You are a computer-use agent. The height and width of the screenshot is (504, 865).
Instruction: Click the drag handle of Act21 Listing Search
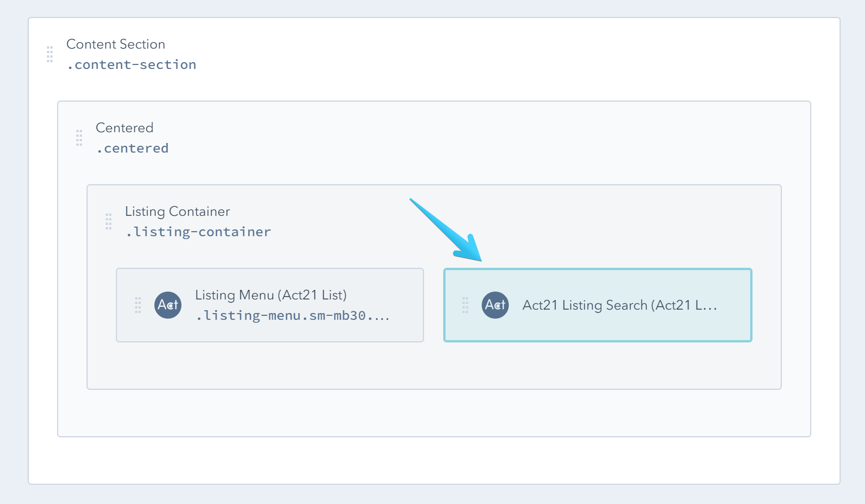click(465, 305)
